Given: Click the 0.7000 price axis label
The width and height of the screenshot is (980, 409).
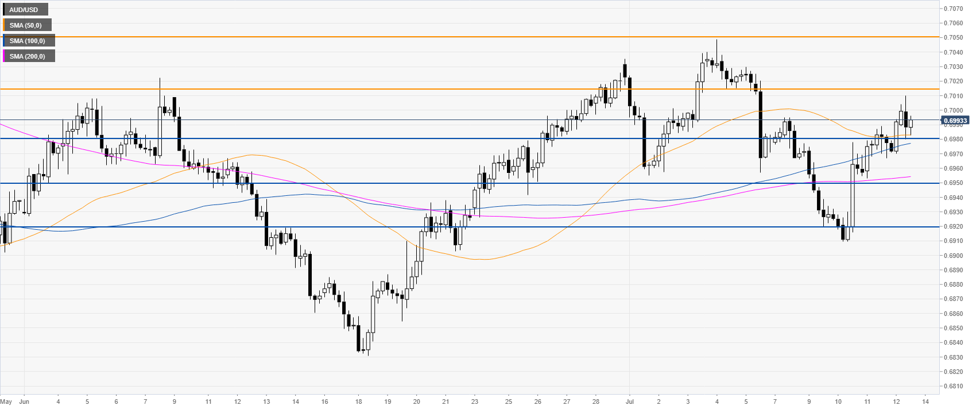Looking at the screenshot, I should pos(955,110).
